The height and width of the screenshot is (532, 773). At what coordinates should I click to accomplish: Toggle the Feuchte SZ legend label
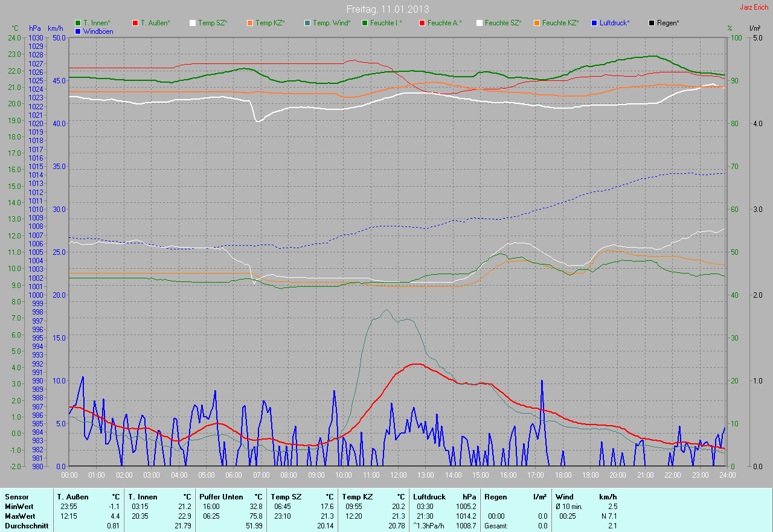tap(504, 23)
